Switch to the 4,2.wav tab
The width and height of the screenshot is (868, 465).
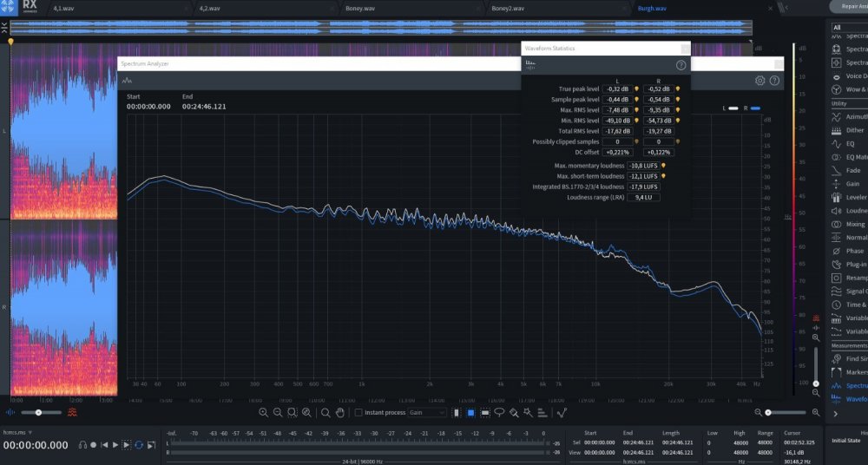click(209, 9)
